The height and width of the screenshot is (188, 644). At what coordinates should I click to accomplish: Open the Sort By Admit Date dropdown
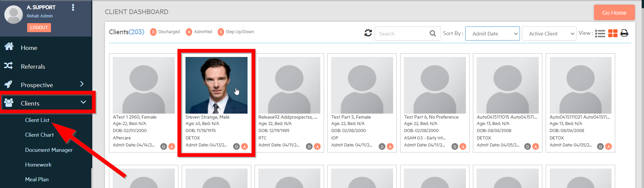492,34
